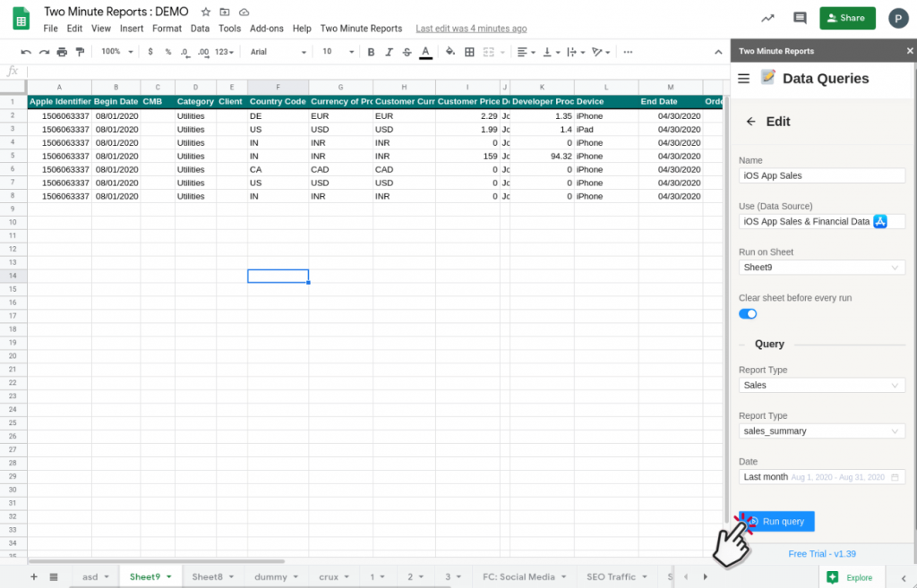Open the sidebar hamburger menu

743,79
